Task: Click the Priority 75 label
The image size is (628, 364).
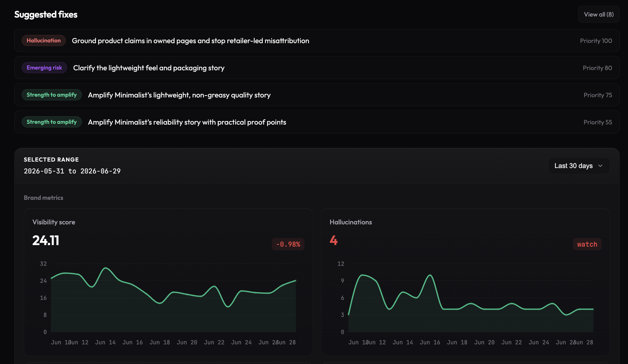Action: click(x=598, y=95)
